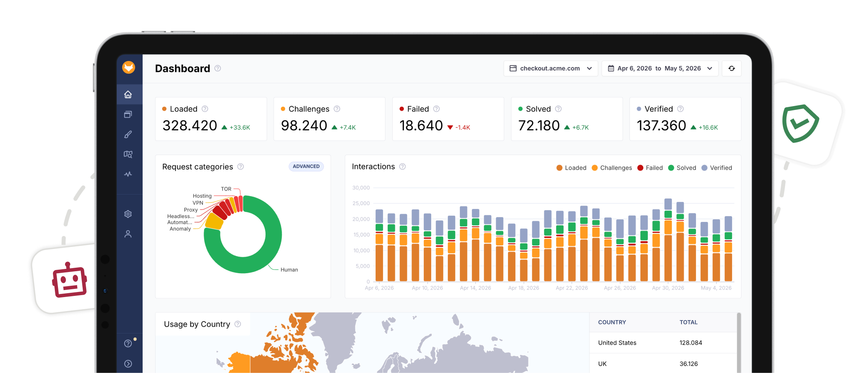Toggle Loaded series in Interactions legend
Image resolution: width=868 pixels, height=373 pixels.
571,168
